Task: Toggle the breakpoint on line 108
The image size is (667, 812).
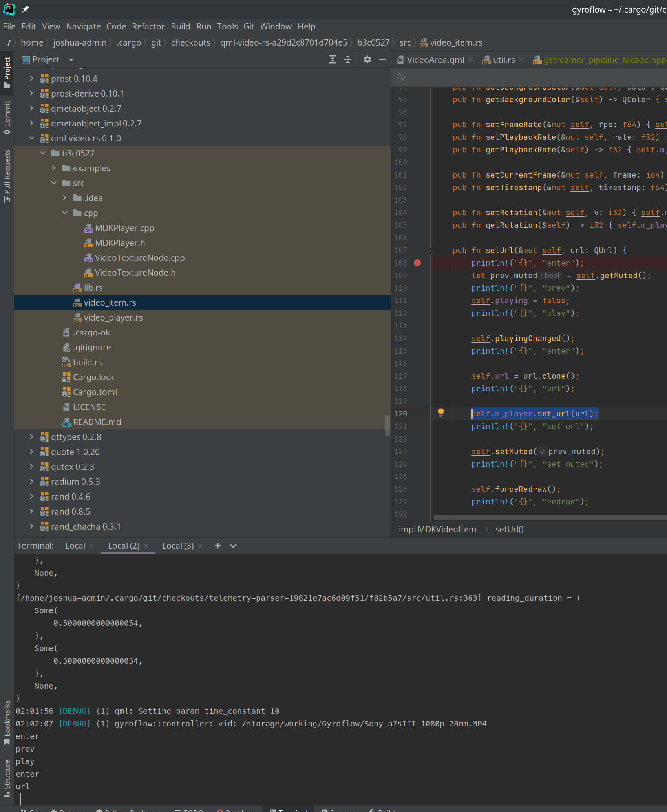Action: coord(417,263)
